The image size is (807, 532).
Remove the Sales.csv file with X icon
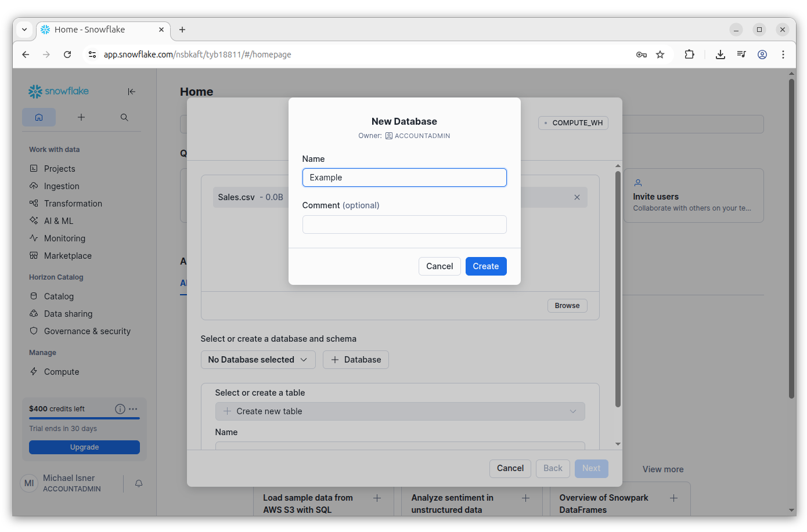pos(577,197)
